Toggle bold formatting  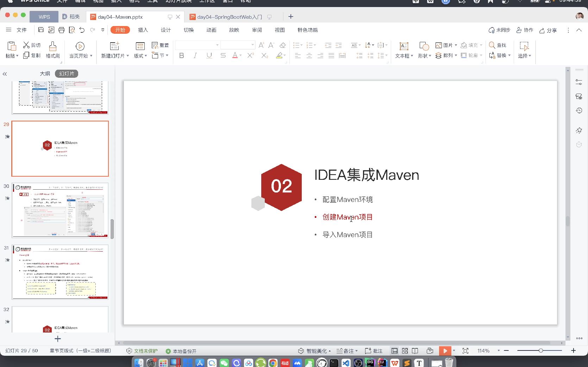pyautogui.click(x=182, y=56)
